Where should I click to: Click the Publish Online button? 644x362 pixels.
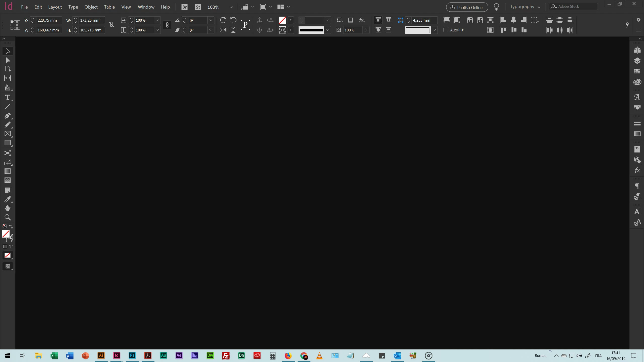(x=467, y=7)
